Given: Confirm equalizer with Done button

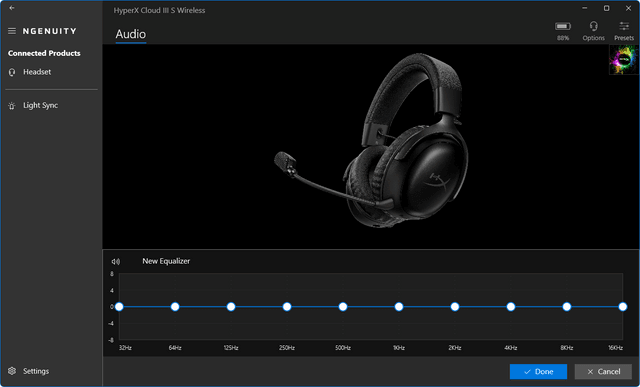Looking at the screenshot, I should coord(538,371).
